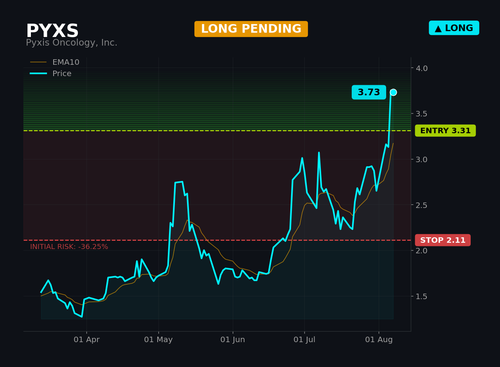
Task: Click the LONG PENDING status badge
Action: pyautogui.click(x=251, y=29)
